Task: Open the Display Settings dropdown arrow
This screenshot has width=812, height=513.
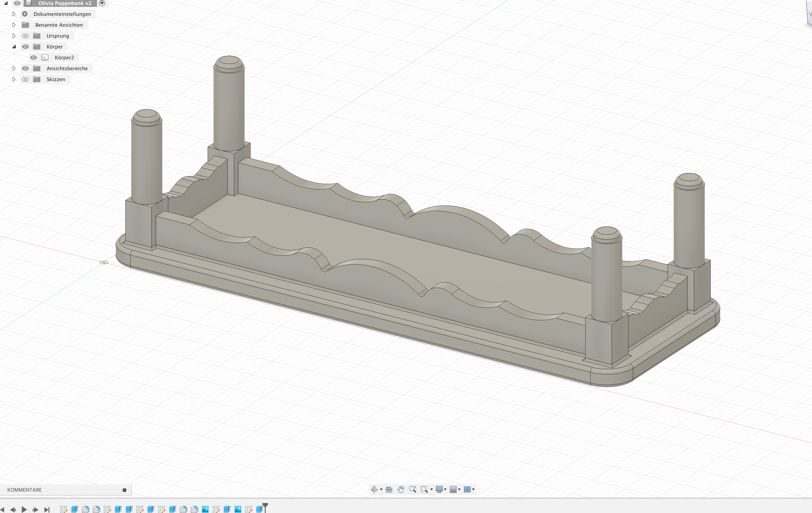Action: coord(445,489)
